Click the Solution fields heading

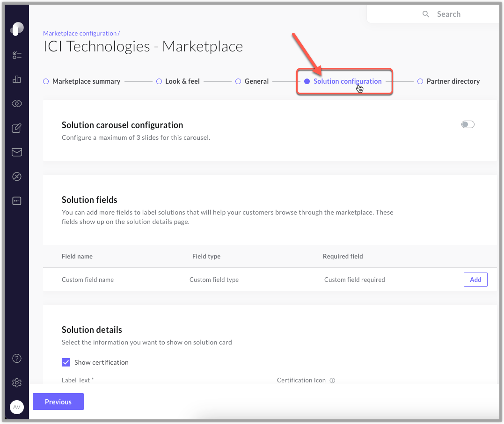pyautogui.click(x=89, y=200)
